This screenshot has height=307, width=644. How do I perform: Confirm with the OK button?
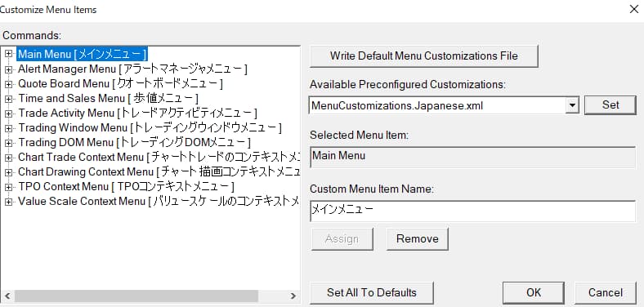tap(534, 293)
